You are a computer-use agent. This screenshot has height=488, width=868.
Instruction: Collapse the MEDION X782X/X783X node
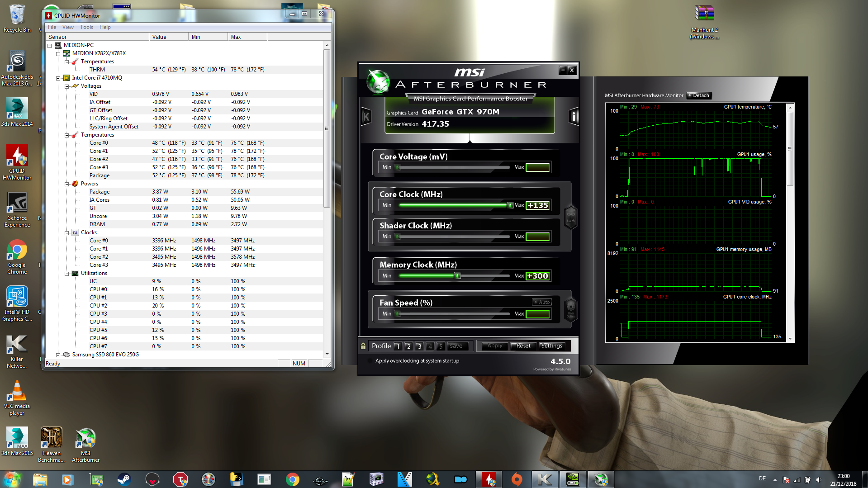coord(58,53)
